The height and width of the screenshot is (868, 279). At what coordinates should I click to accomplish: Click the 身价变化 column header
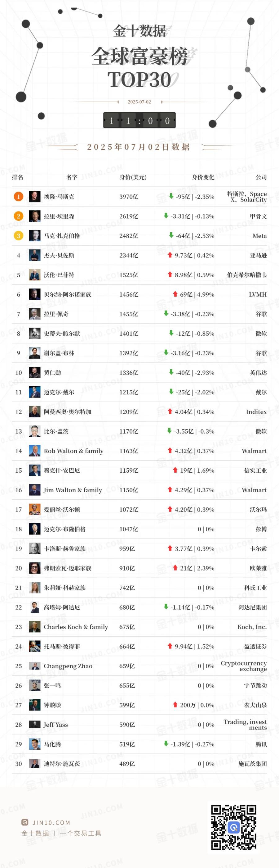(x=203, y=177)
